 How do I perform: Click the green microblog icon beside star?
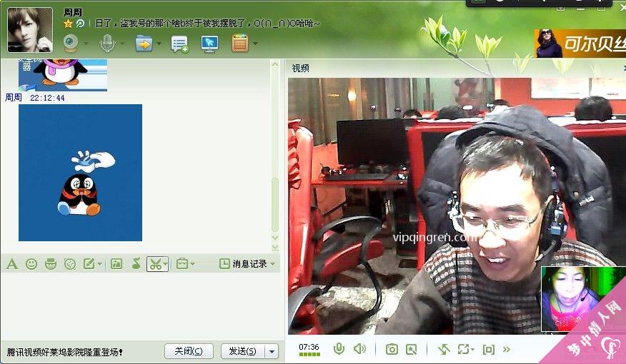click(80, 24)
